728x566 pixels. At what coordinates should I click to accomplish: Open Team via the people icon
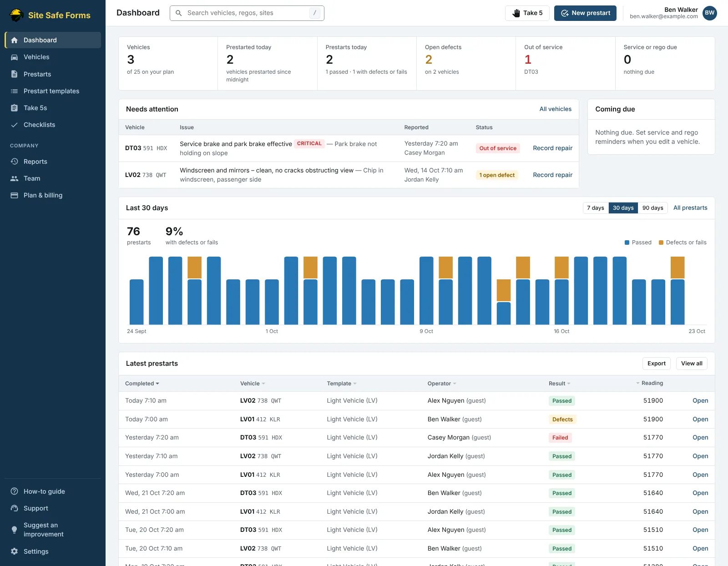click(15, 178)
